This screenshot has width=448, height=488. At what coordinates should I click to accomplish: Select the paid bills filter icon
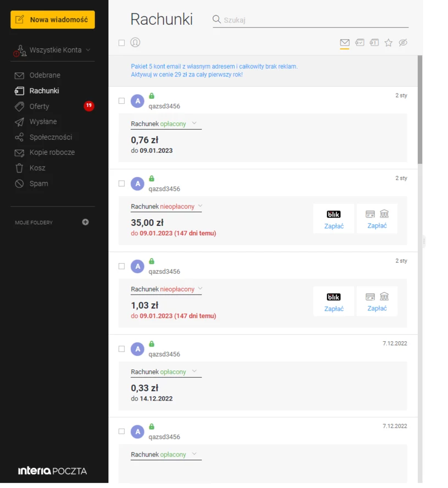coord(359,42)
